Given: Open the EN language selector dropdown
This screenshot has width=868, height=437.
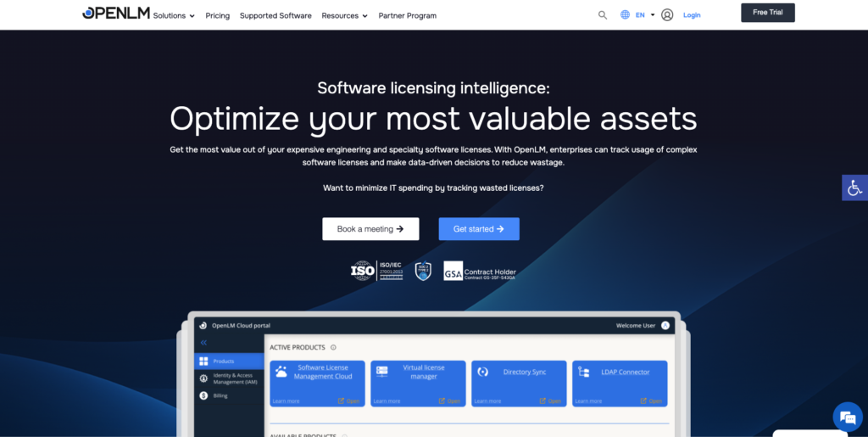Looking at the screenshot, I should (x=645, y=15).
